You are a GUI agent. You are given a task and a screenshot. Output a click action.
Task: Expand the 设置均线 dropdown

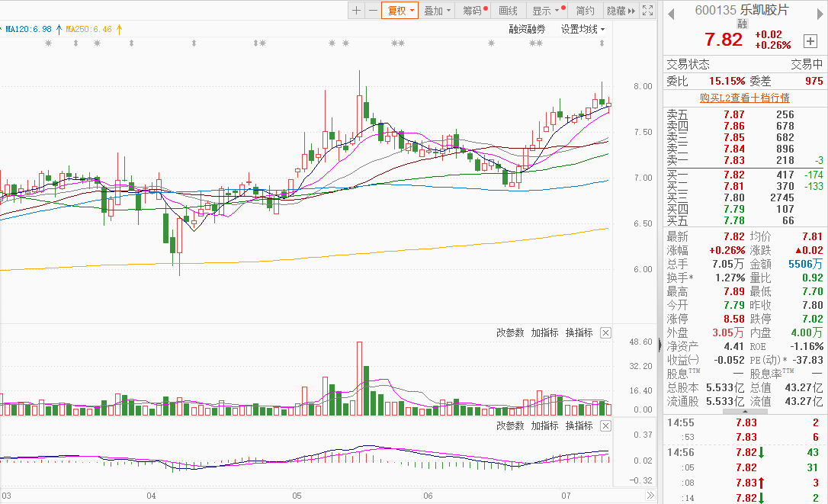tap(583, 30)
